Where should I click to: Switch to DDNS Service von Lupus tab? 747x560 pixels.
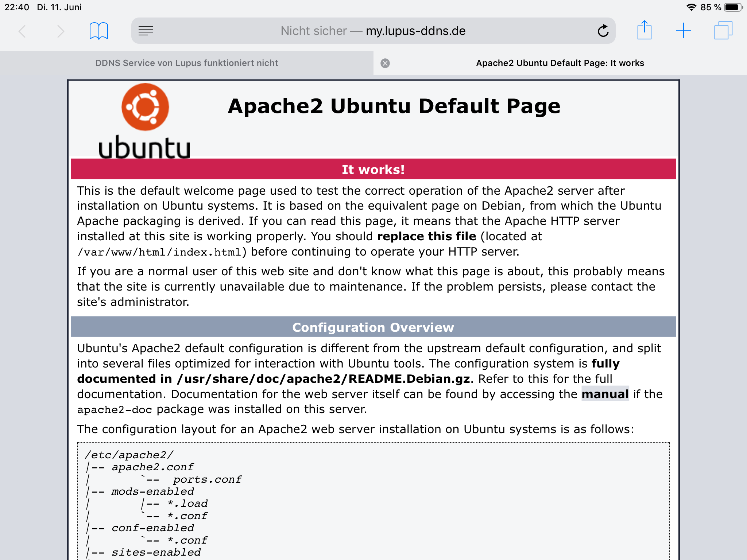(x=186, y=63)
